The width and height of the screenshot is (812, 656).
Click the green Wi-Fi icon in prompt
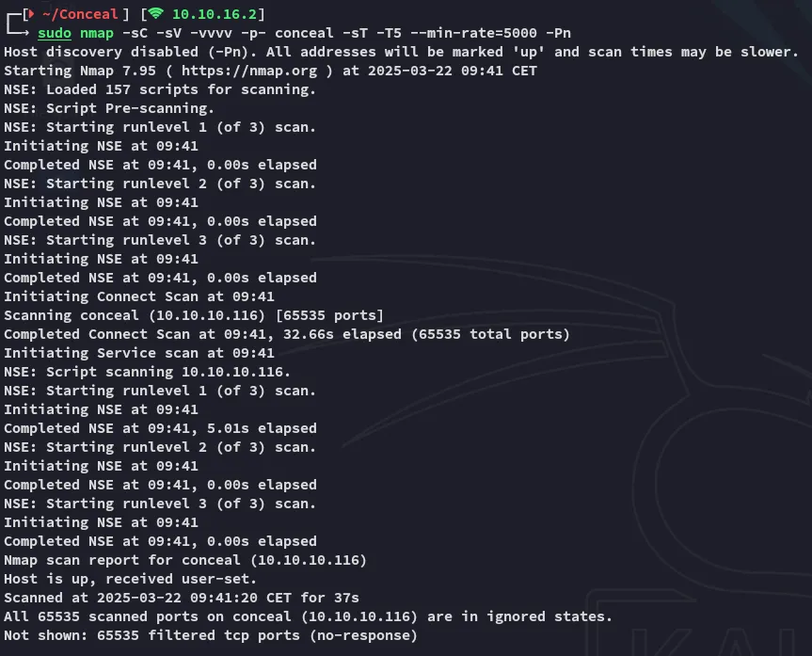156,14
